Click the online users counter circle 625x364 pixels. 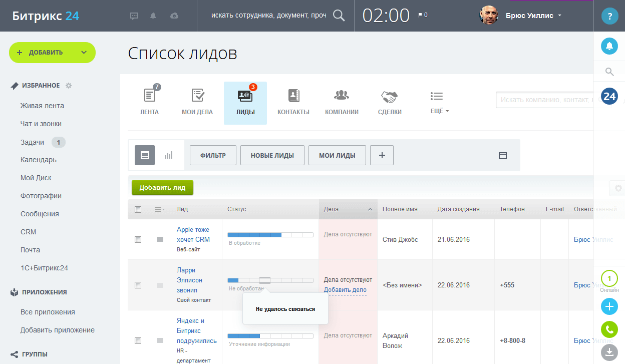[x=609, y=278]
